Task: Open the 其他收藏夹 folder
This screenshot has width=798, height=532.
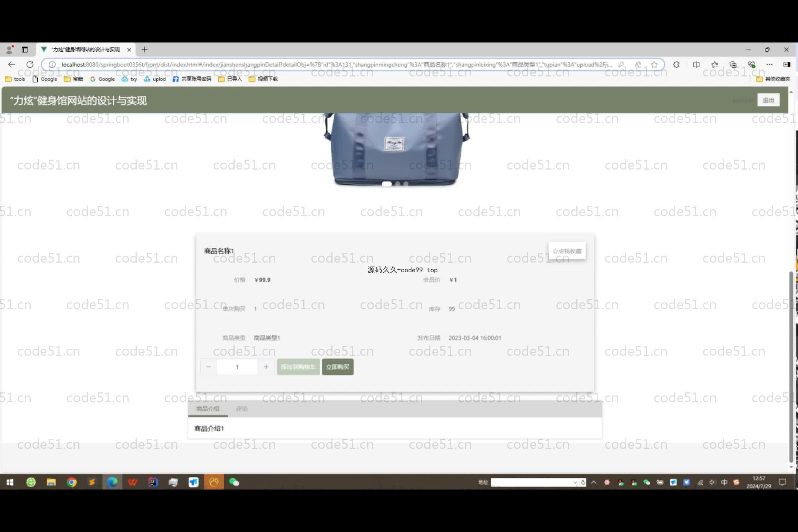Action: 773,79
